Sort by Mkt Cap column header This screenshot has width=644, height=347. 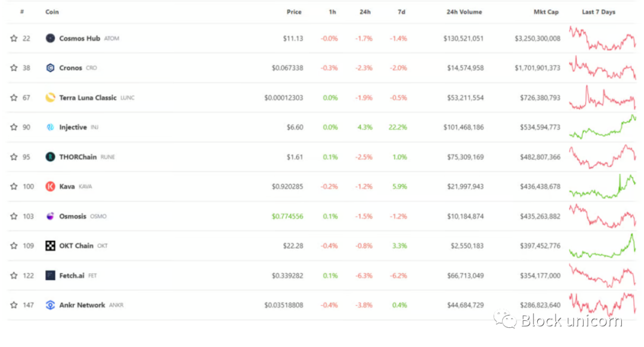click(x=546, y=12)
